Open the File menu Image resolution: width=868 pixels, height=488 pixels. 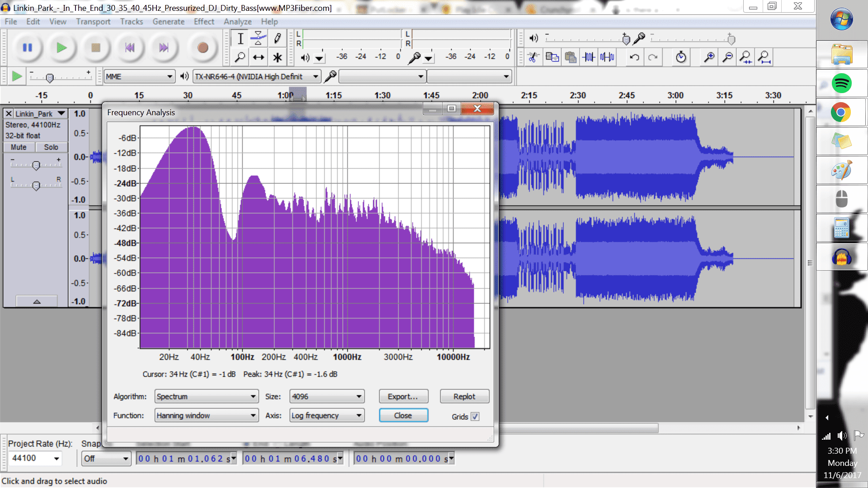point(11,22)
